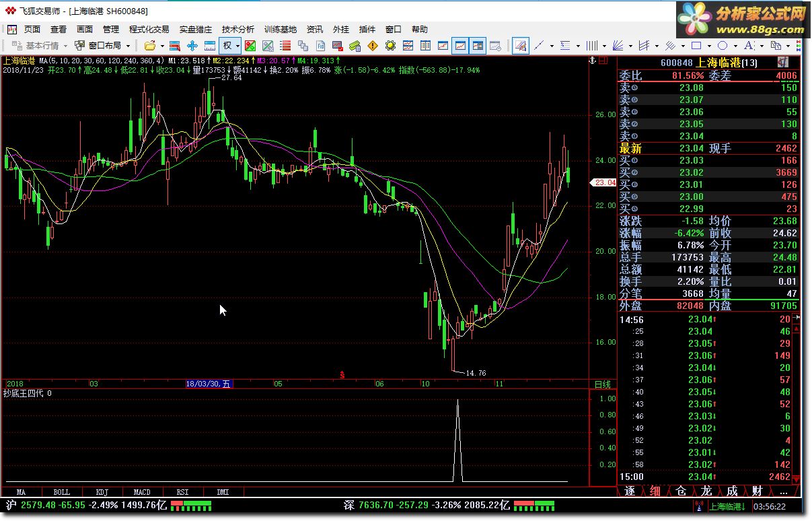The image size is (812, 521).
Task: Select the MA indicator tab
Action: pyautogui.click(x=21, y=492)
